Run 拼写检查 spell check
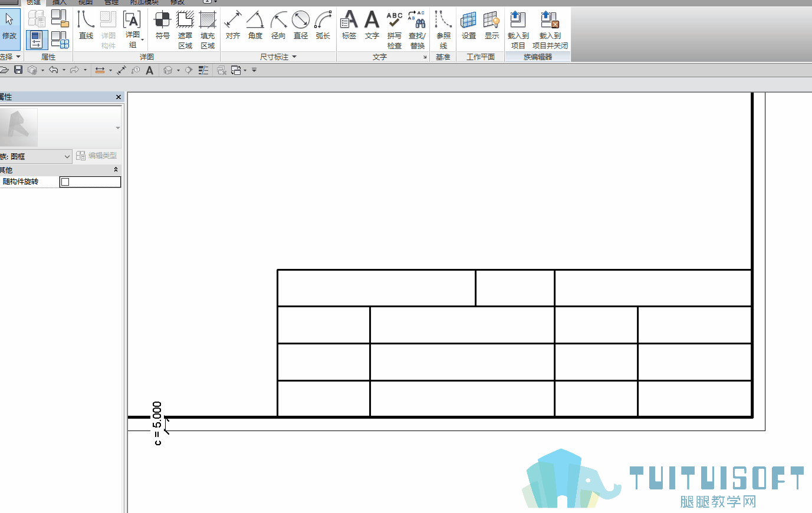The width and height of the screenshot is (812, 513). point(395,29)
